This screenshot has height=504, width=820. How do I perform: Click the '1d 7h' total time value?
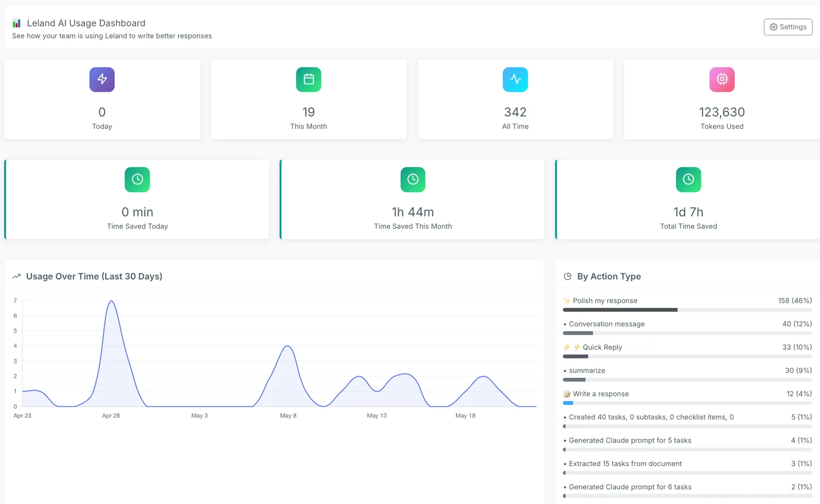(x=688, y=212)
